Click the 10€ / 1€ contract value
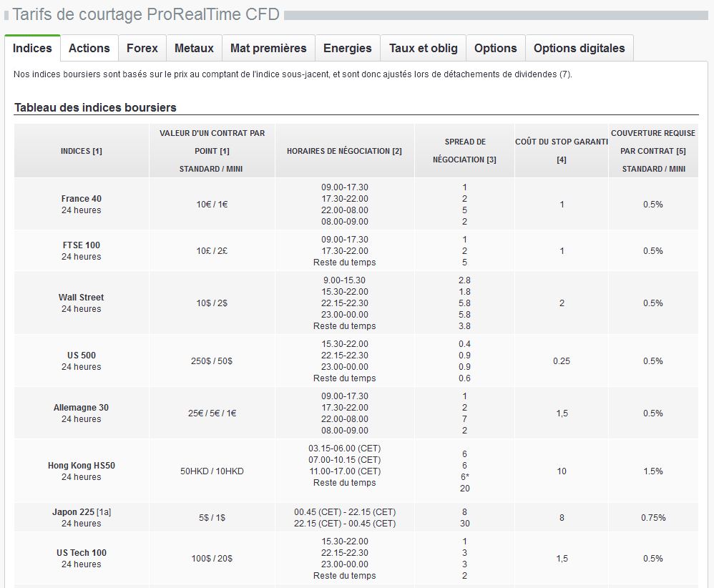 click(x=212, y=205)
